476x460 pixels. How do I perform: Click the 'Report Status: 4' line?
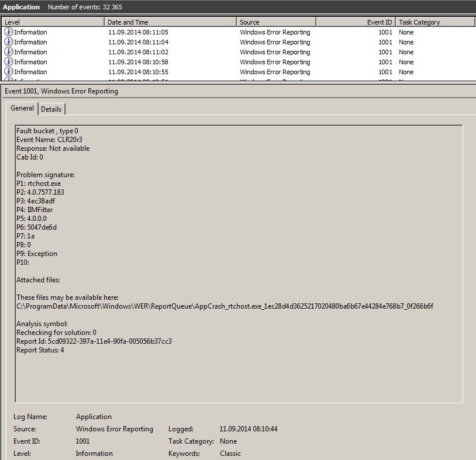click(40, 350)
